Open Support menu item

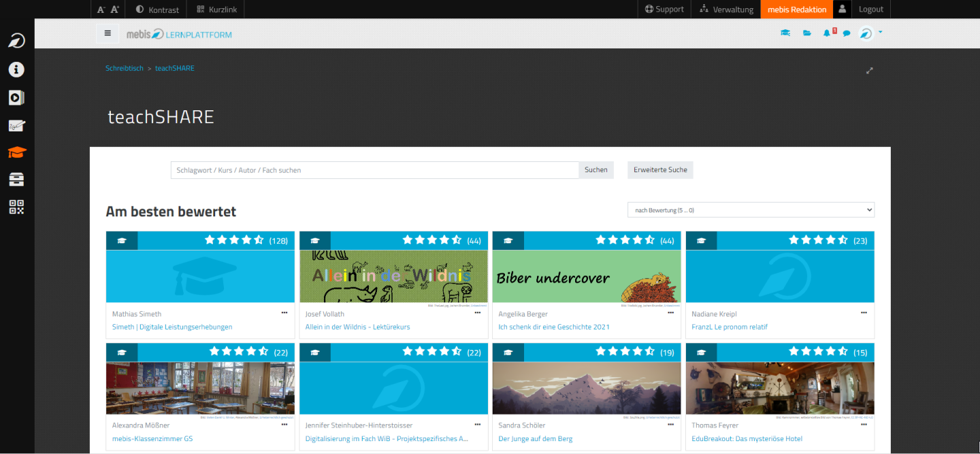tap(664, 10)
